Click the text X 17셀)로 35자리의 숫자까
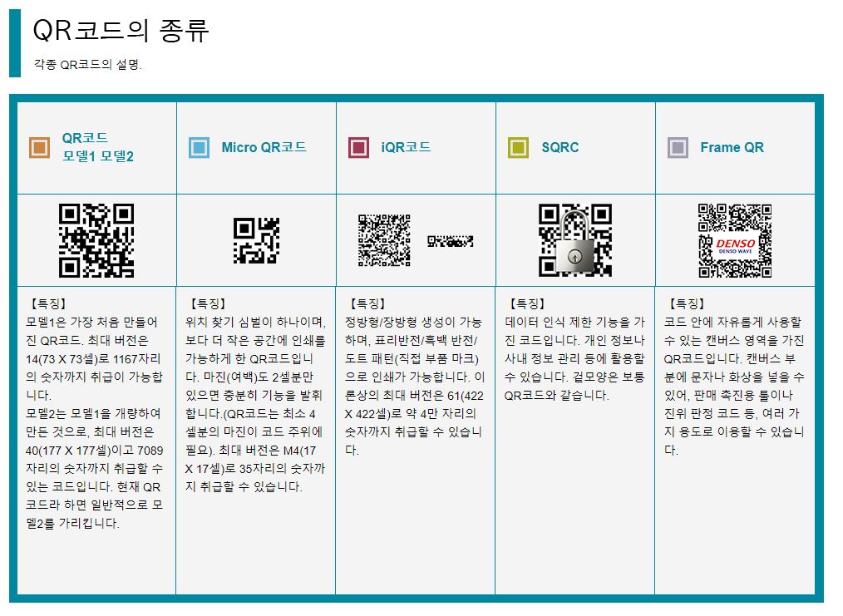This screenshot has width=843, height=616. (x=255, y=468)
